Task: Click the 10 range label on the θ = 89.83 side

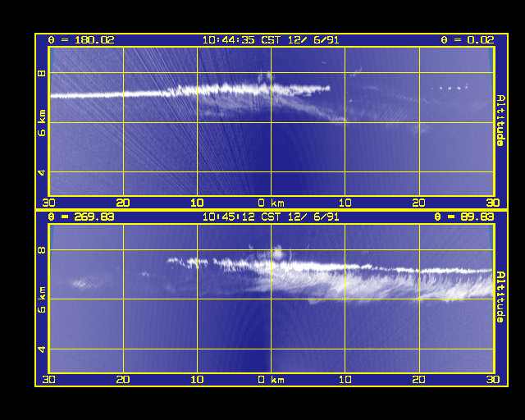Action: (x=345, y=380)
